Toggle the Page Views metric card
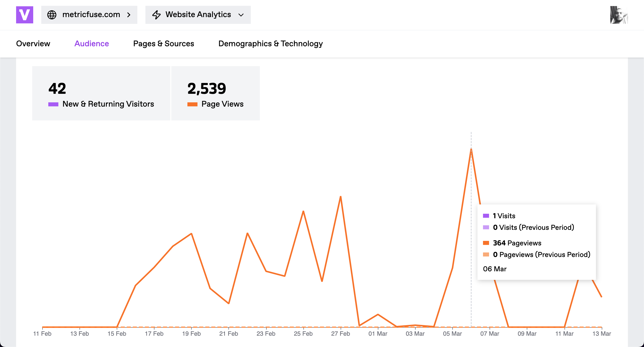This screenshot has height=347, width=644. pos(216,93)
